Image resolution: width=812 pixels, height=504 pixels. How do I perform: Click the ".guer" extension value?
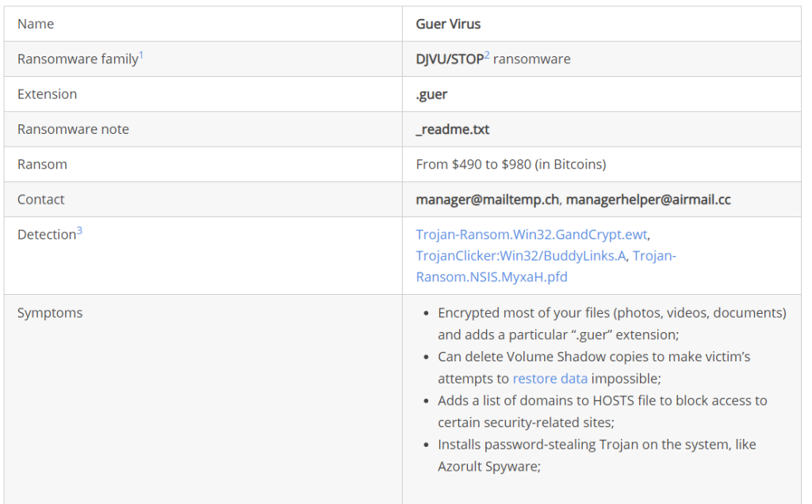(x=431, y=94)
